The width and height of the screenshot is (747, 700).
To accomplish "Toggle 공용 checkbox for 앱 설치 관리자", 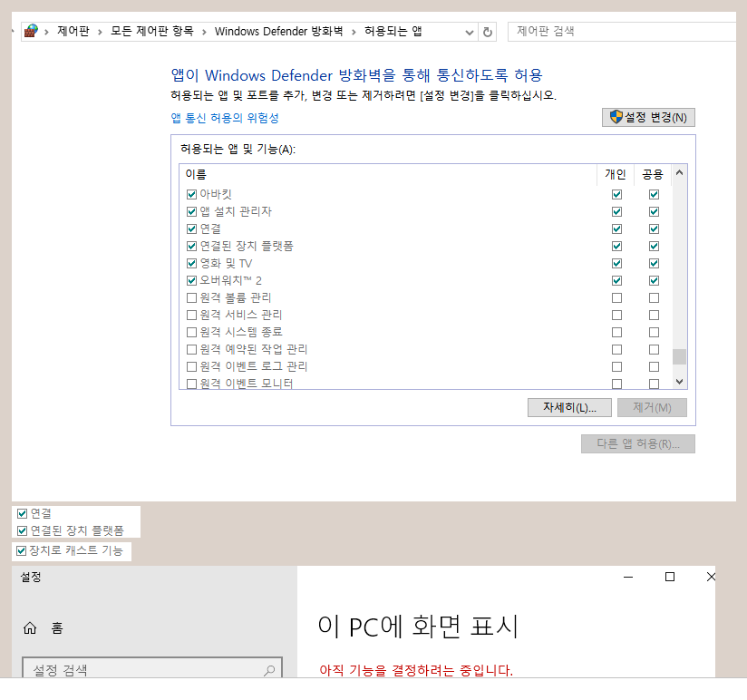I will [x=654, y=211].
